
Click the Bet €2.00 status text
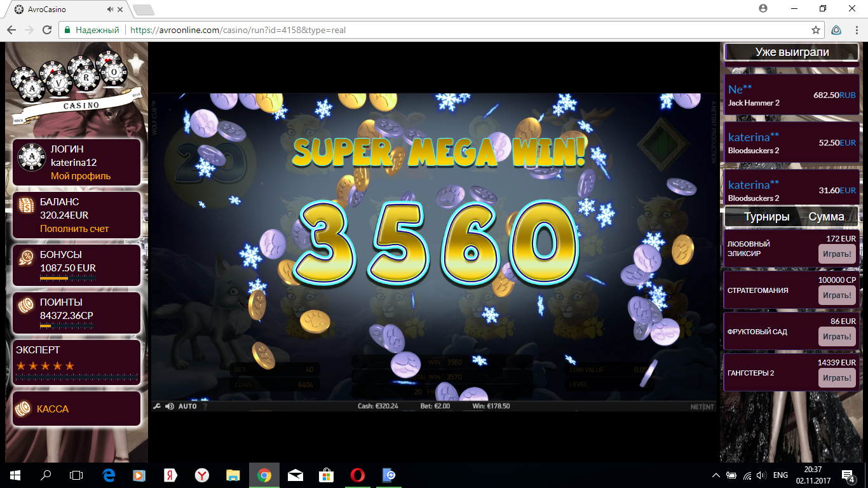[435, 407]
